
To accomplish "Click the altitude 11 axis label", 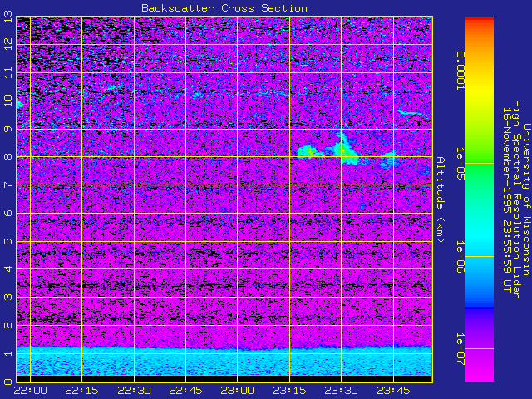I will click(x=8, y=72).
